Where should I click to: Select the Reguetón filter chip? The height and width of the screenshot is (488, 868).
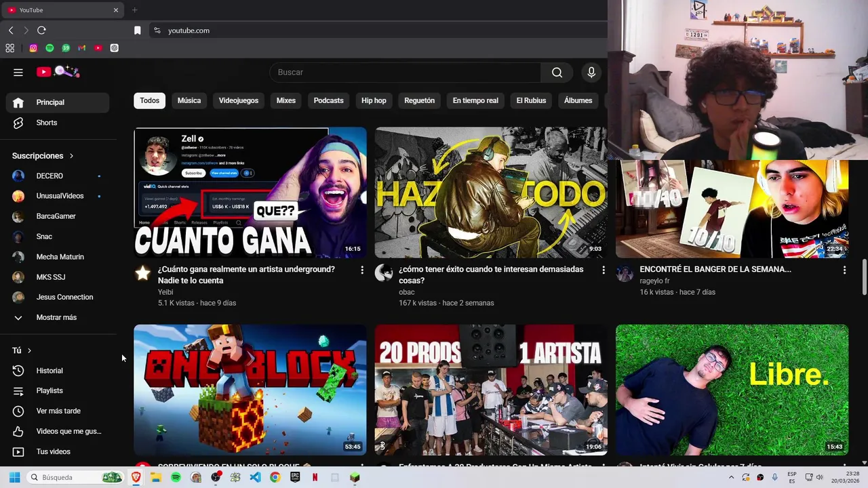click(419, 100)
